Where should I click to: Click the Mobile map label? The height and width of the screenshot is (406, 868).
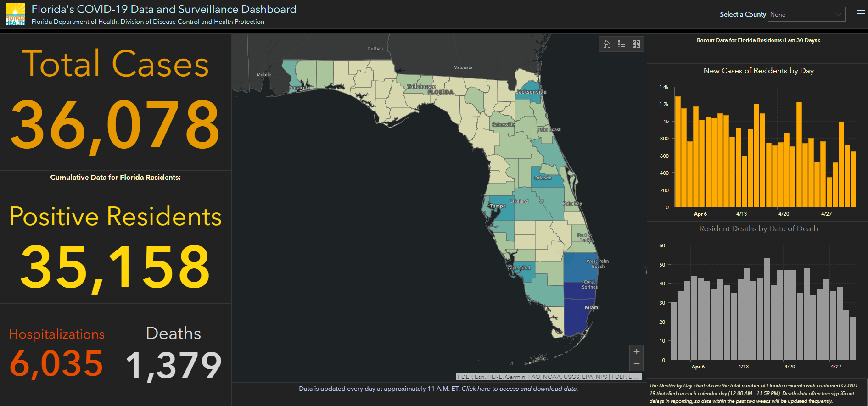pos(264,75)
